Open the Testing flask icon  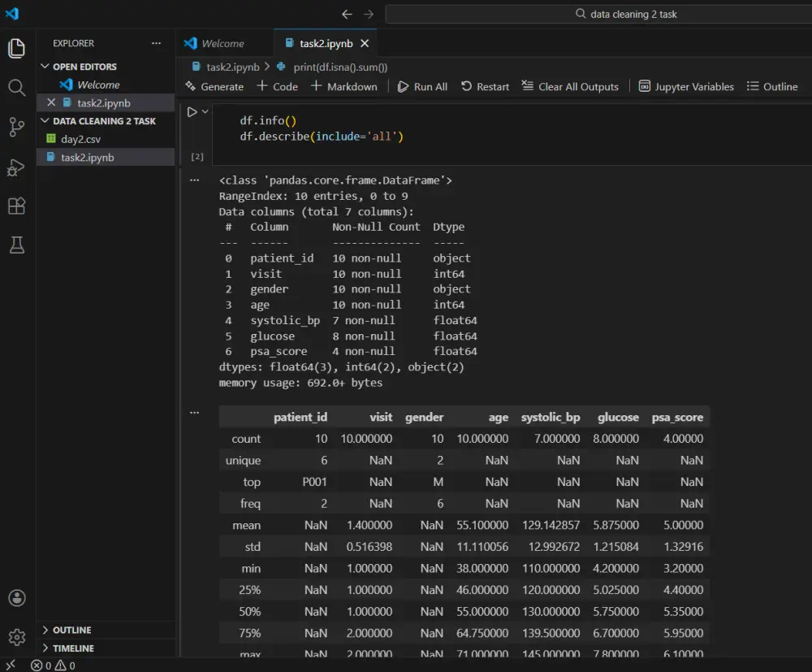[x=16, y=245]
